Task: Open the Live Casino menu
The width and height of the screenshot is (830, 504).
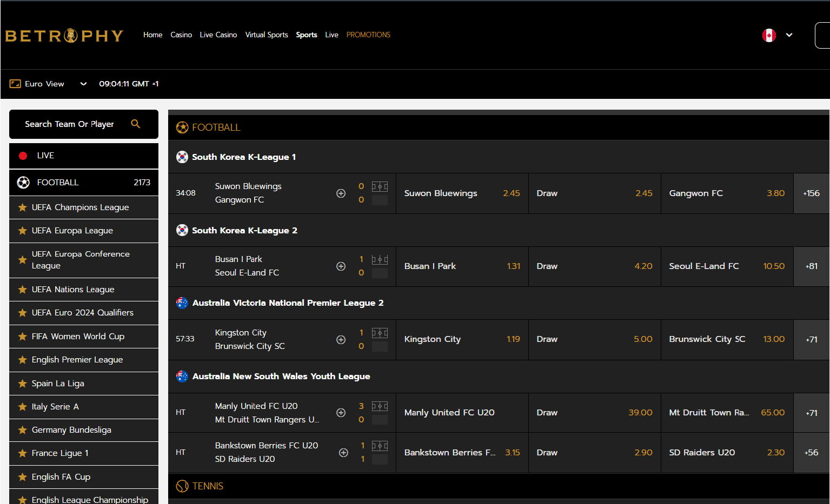Action: click(x=218, y=35)
